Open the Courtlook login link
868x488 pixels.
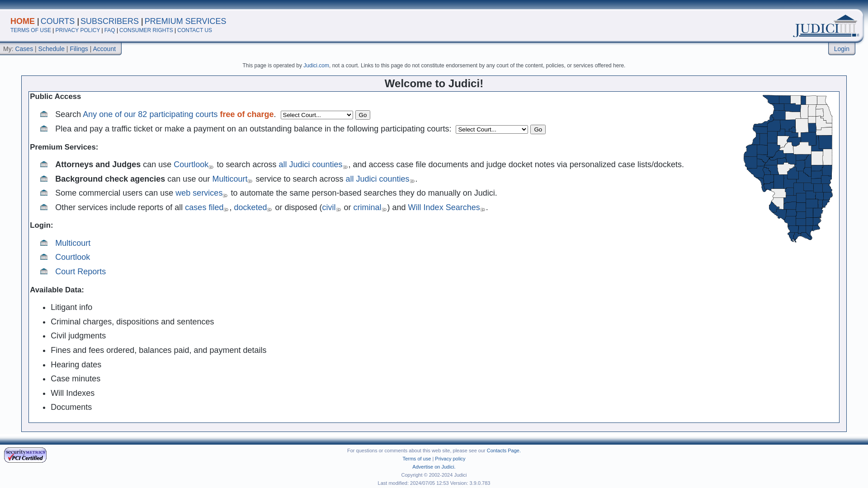[72, 257]
